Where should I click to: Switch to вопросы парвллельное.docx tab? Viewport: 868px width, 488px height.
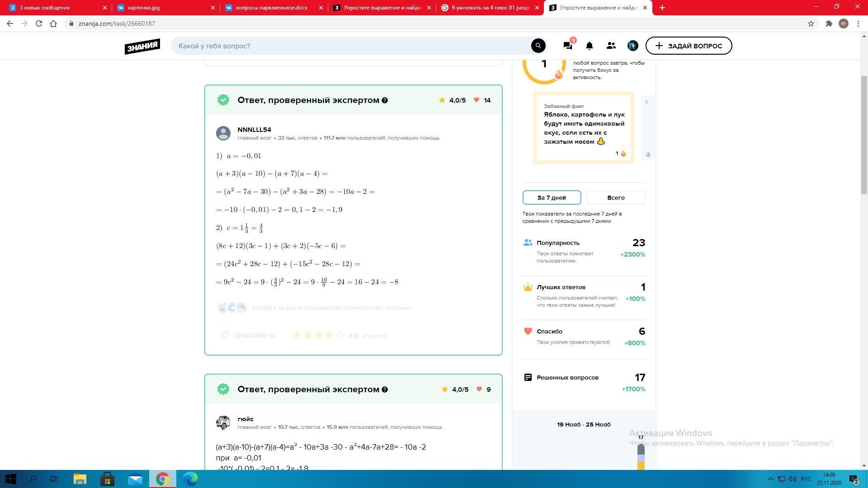click(x=271, y=8)
